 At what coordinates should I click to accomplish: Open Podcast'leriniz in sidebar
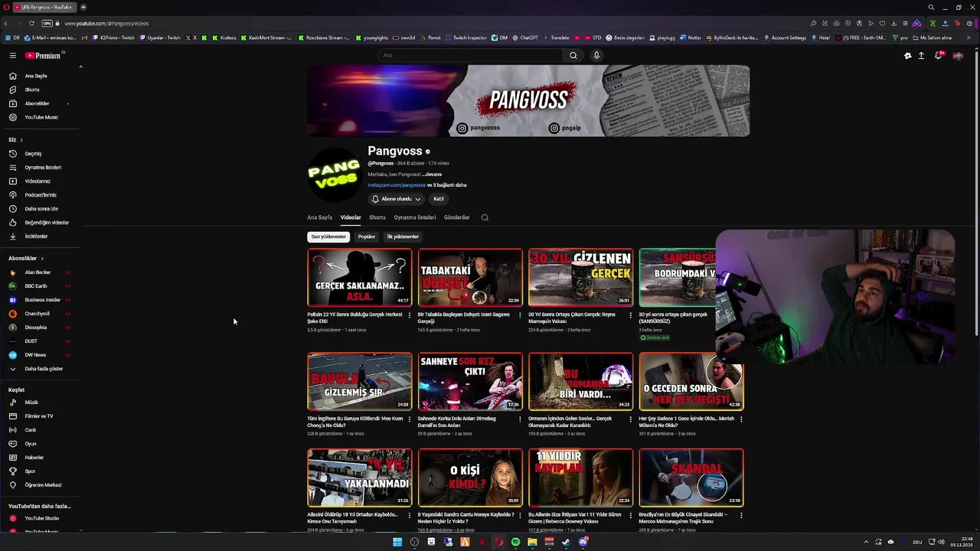point(40,195)
